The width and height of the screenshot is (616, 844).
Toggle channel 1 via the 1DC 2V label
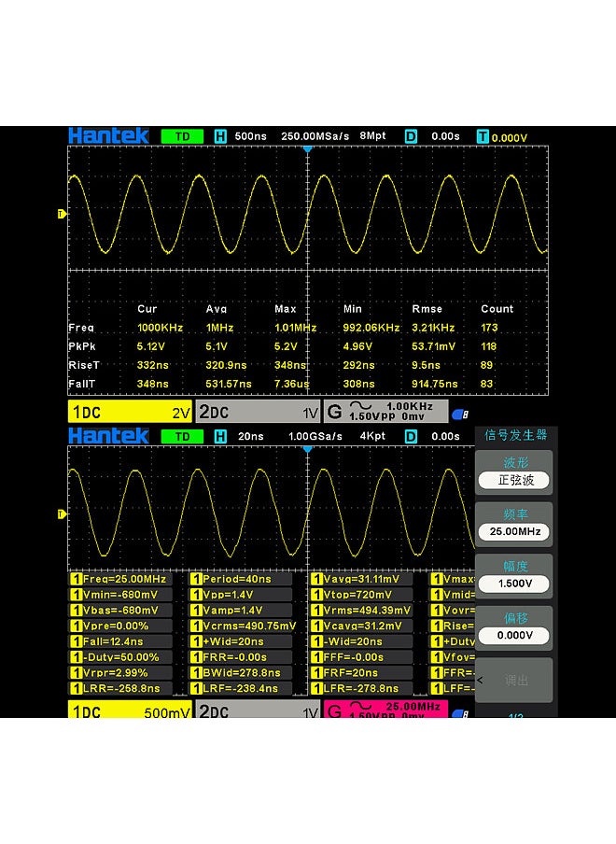pyautogui.click(x=130, y=412)
